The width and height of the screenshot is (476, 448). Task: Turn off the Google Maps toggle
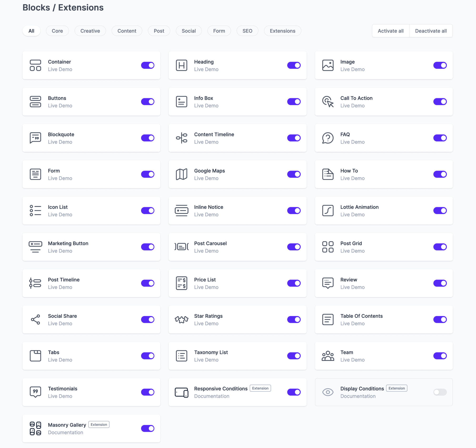[x=294, y=174]
